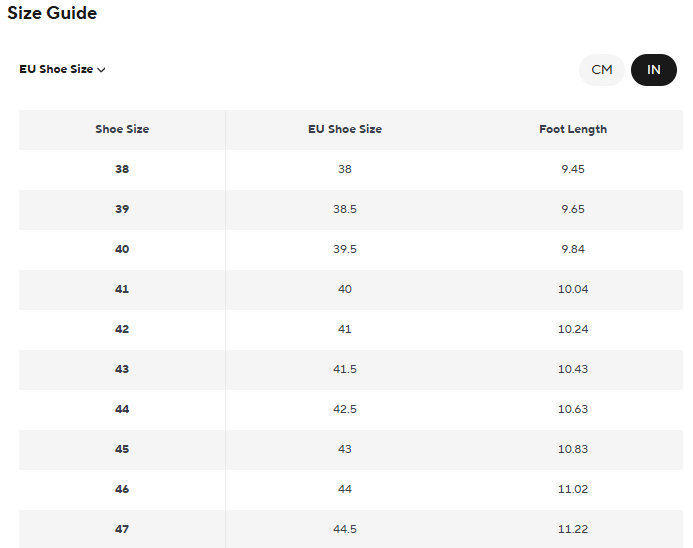Viewport: 693px width, 548px height.
Task: Click the 44.5 EU size cell
Action: click(345, 529)
